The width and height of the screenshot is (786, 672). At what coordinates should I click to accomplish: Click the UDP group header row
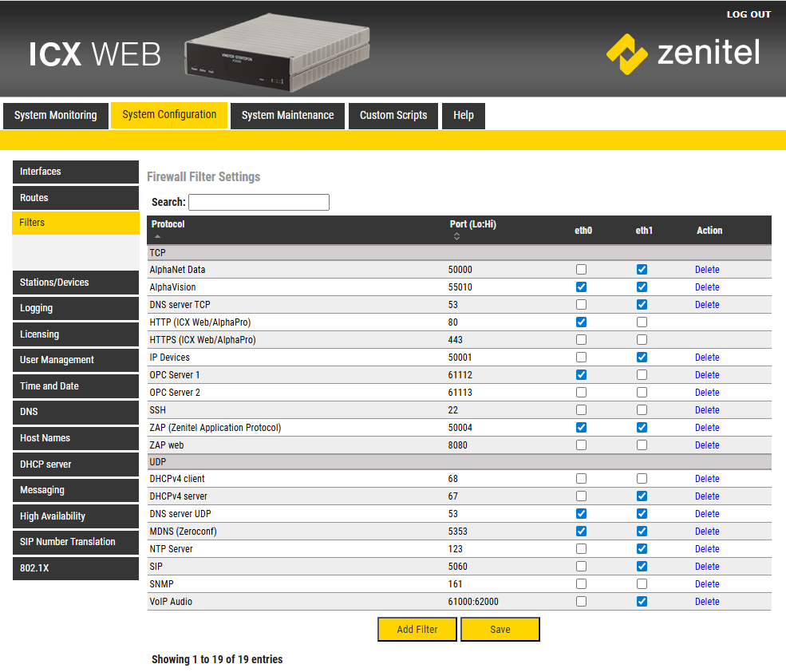pyautogui.click(x=459, y=462)
